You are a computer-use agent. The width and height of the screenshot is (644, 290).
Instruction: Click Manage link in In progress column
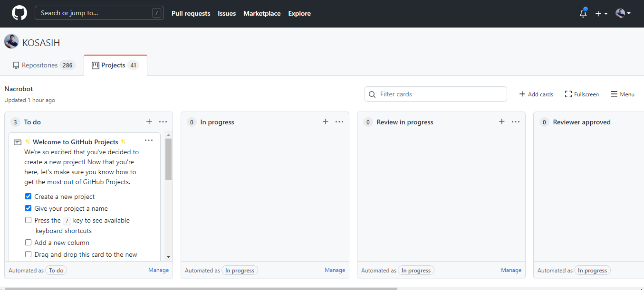[x=335, y=270]
